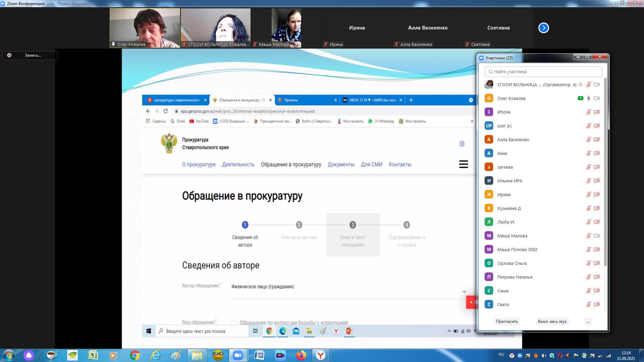Open the hamburger menu on prosecutor site
Image resolution: width=644 pixels, height=362 pixels.
(x=463, y=164)
